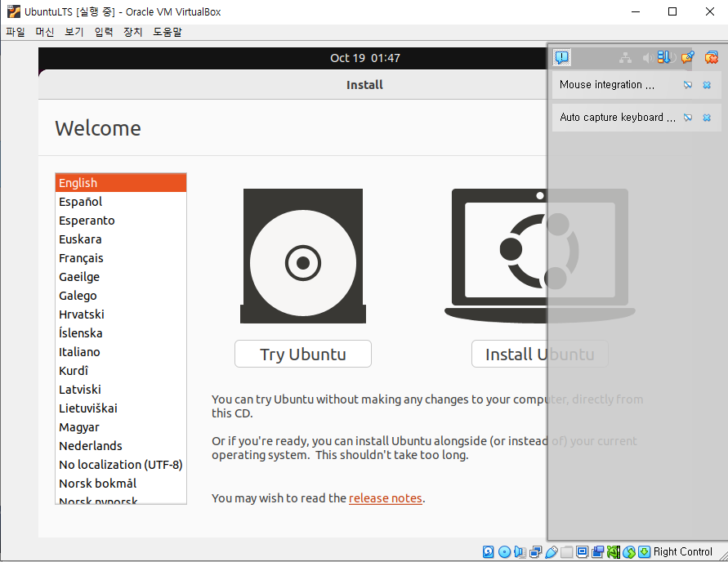728x562 pixels.
Task: Click the Right Control host key label
Action: pos(682,552)
